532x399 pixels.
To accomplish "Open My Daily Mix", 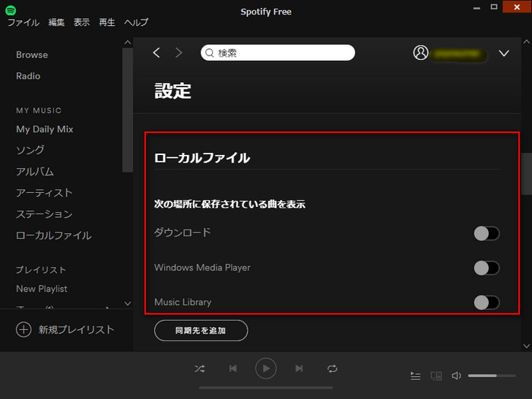I will (44, 129).
